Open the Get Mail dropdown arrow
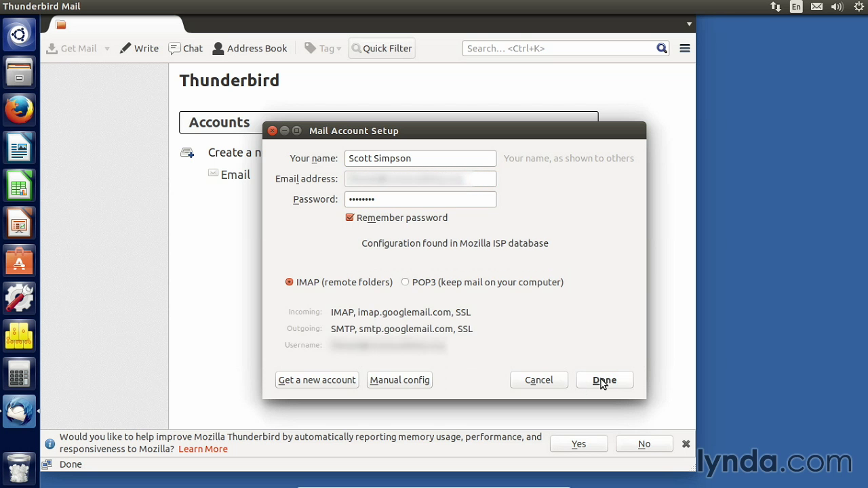 click(106, 49)
